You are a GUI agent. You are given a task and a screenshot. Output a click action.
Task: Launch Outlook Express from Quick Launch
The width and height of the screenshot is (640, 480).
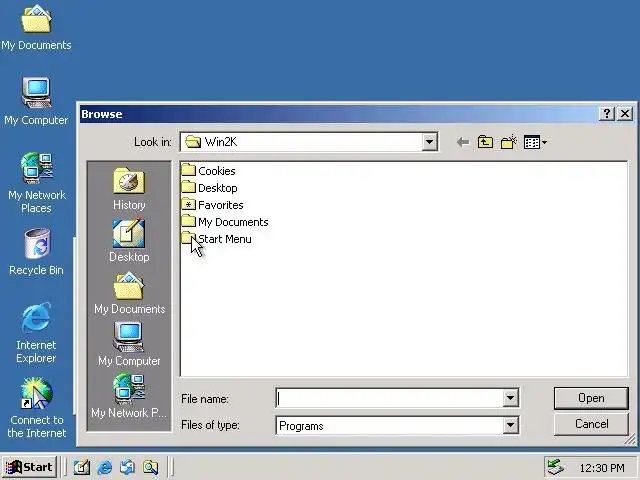click(127, 467)
